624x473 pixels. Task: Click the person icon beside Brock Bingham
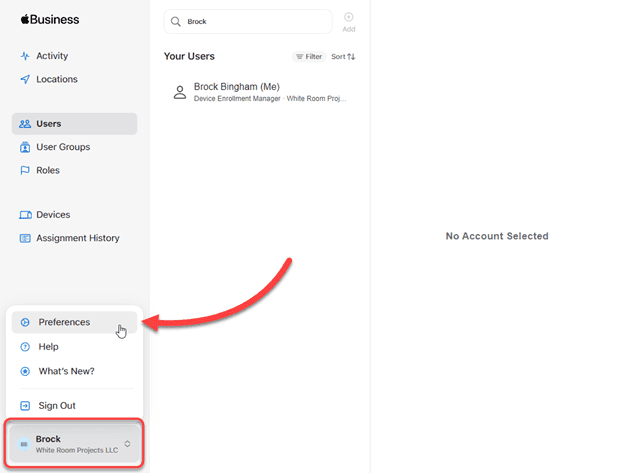click(x=180, y=92)
